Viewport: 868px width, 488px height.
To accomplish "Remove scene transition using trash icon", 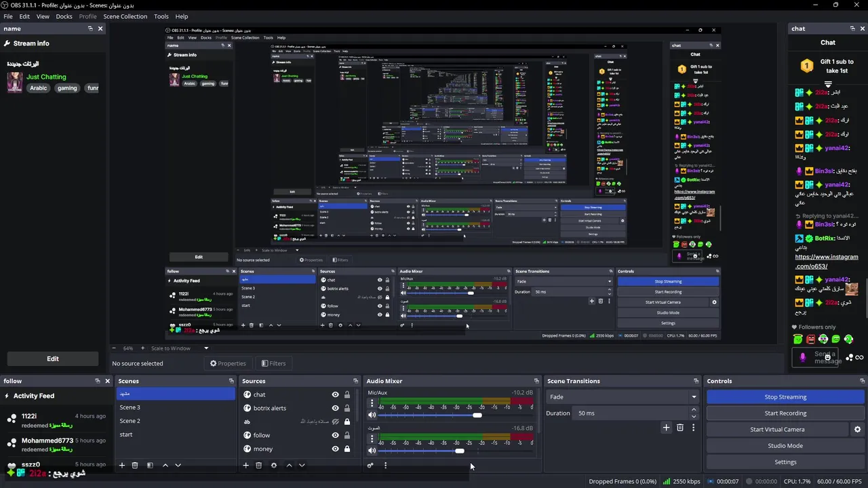I will coord(680,428).
